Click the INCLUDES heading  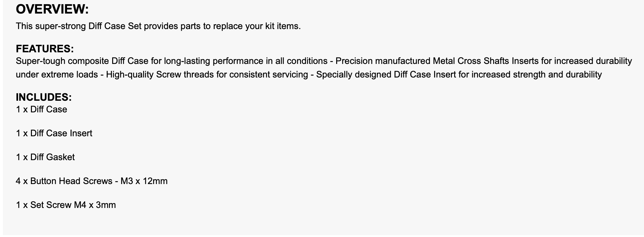click(44, 97)
